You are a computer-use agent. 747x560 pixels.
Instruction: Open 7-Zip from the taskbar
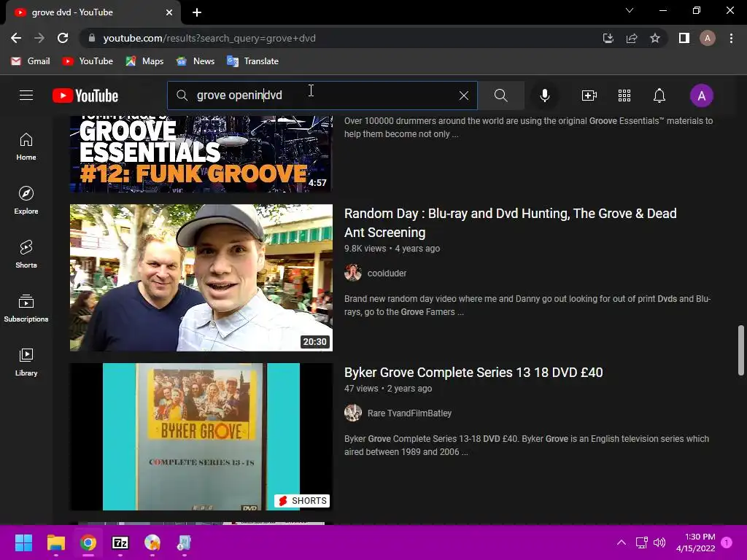coord(120,542)
